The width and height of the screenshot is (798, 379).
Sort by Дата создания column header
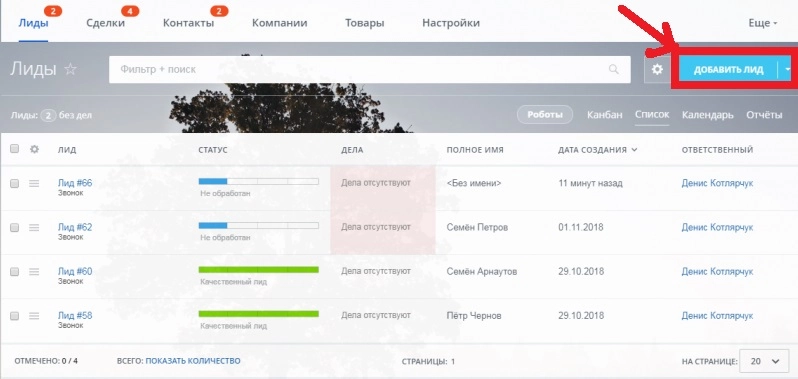click(x=597, y=150)
